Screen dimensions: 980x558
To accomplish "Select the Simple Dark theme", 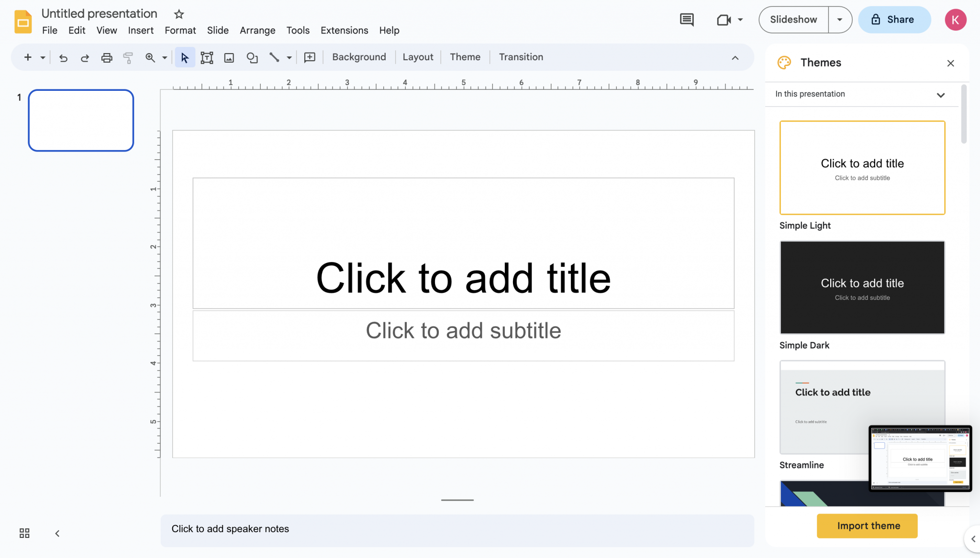I will click(x=862, y=287).
